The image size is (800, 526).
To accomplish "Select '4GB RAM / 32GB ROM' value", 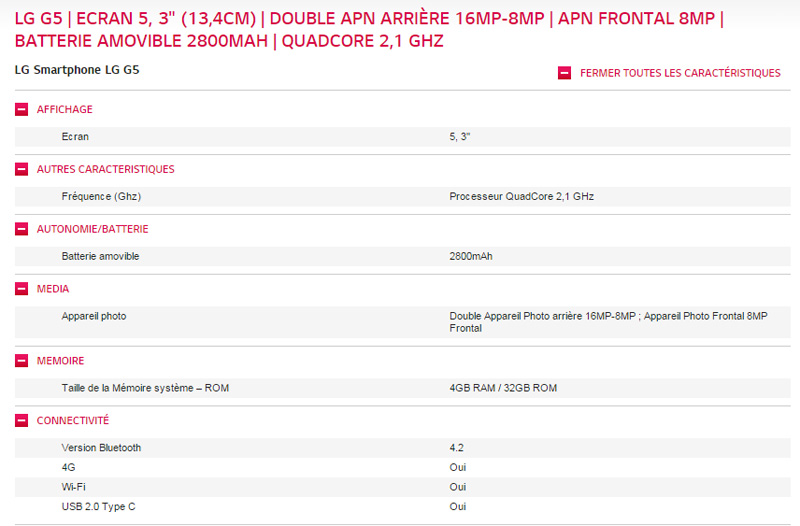I will [x=503, y=388].
